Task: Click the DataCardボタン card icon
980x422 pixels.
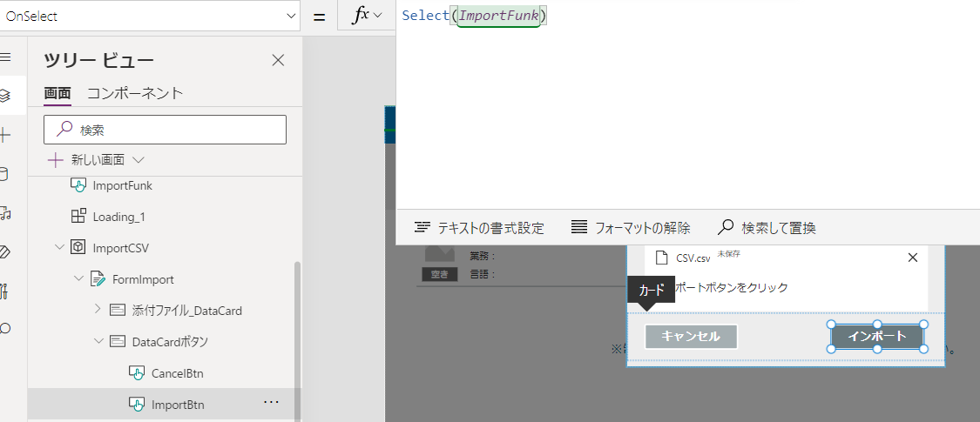Action: point(117,341)
